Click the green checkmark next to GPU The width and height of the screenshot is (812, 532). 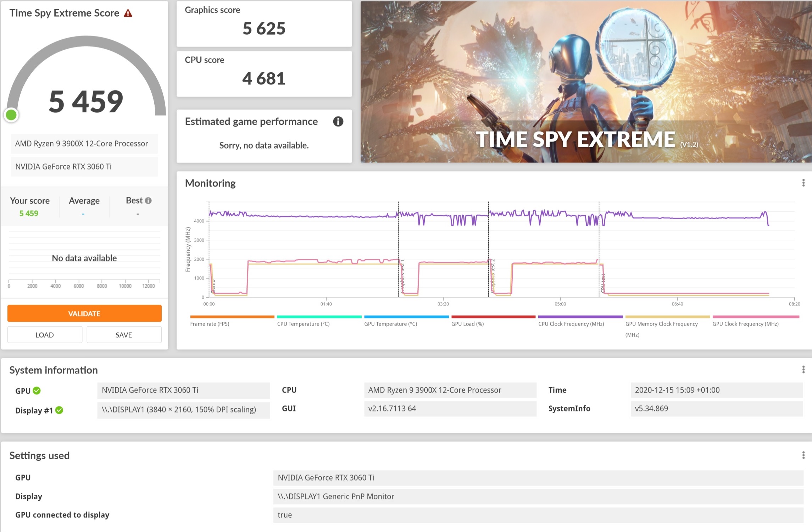(x=37, y=390)
